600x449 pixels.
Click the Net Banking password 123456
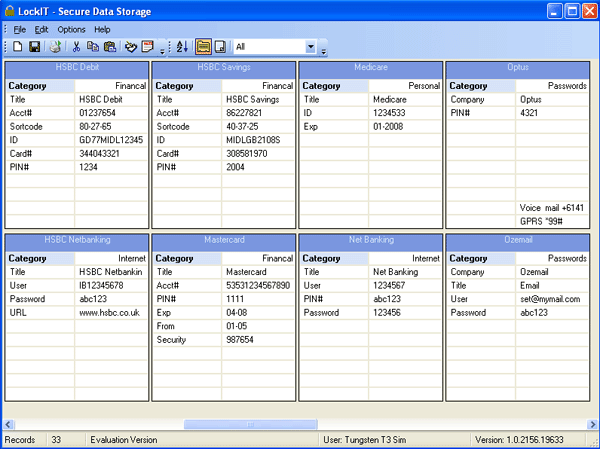pyautogui.click(x=386, y=313)
